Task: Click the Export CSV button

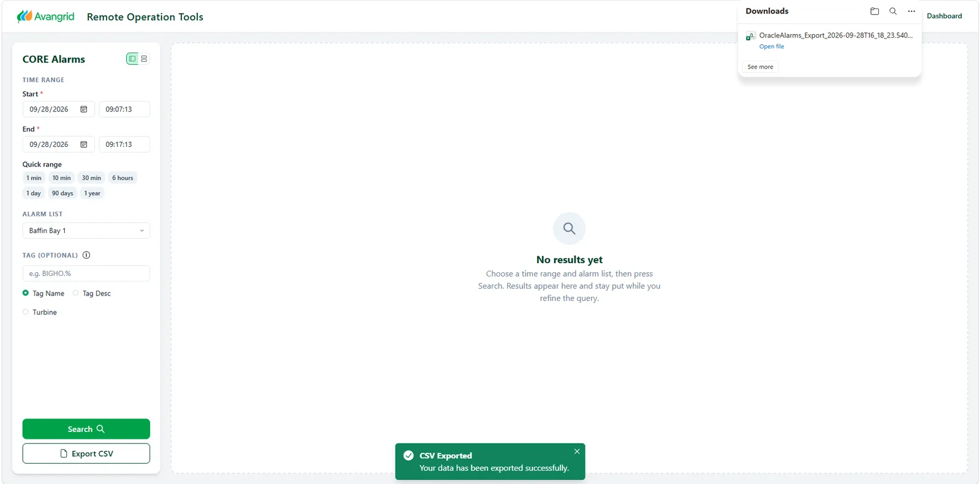Action: [x=86, y=453]
